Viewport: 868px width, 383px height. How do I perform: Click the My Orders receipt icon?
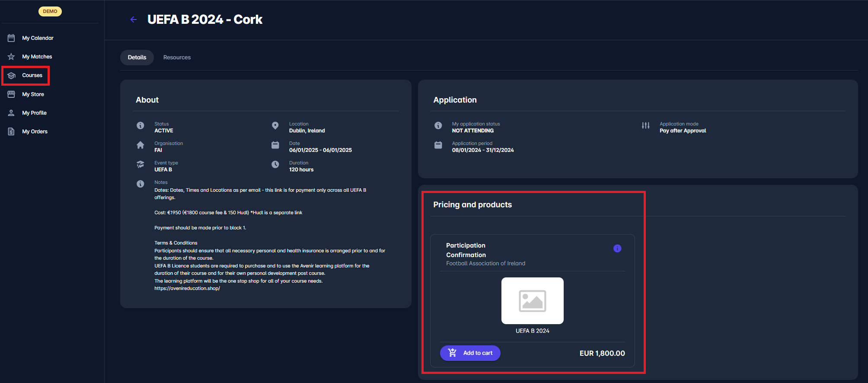(11, 132)
